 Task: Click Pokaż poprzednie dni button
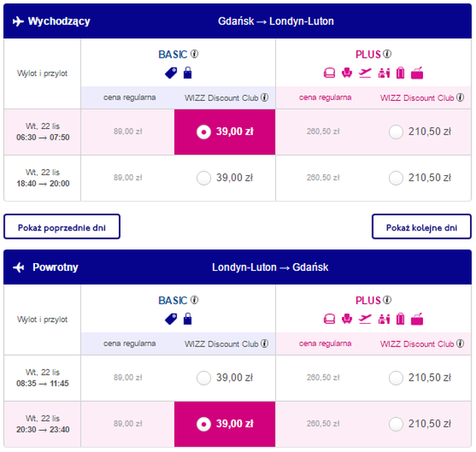click(62, 227)
